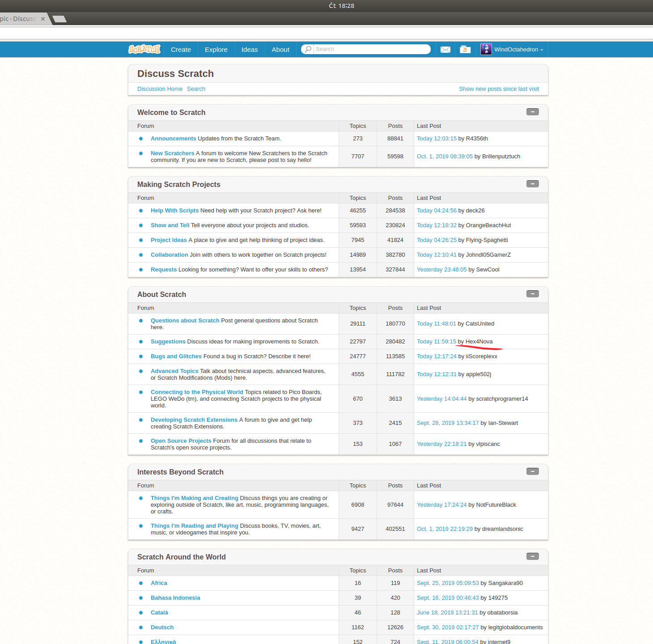Focus the Search input field

371,49
